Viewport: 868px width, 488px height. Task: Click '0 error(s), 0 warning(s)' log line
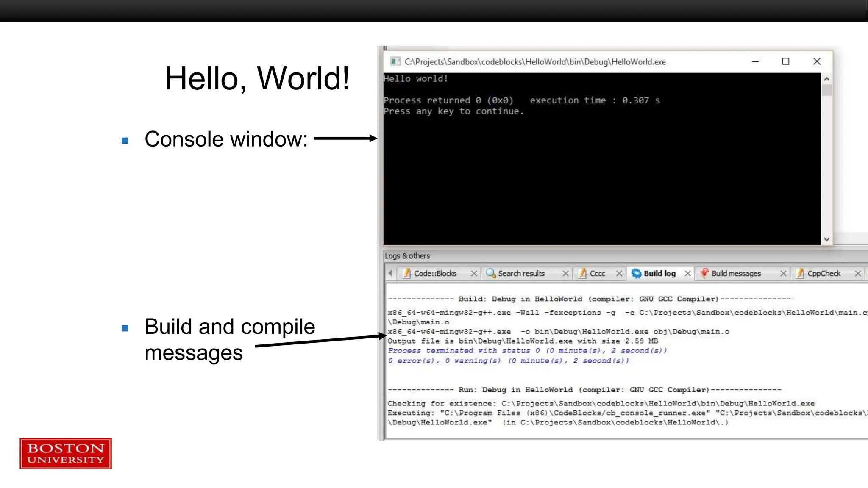pyautogui.click(x=509, y=361)
